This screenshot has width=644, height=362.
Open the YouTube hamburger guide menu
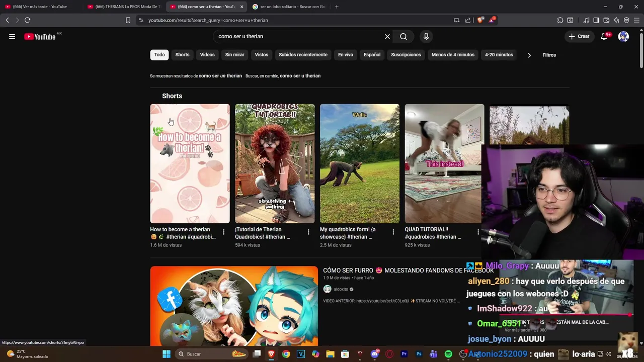(x=12, y=36)
